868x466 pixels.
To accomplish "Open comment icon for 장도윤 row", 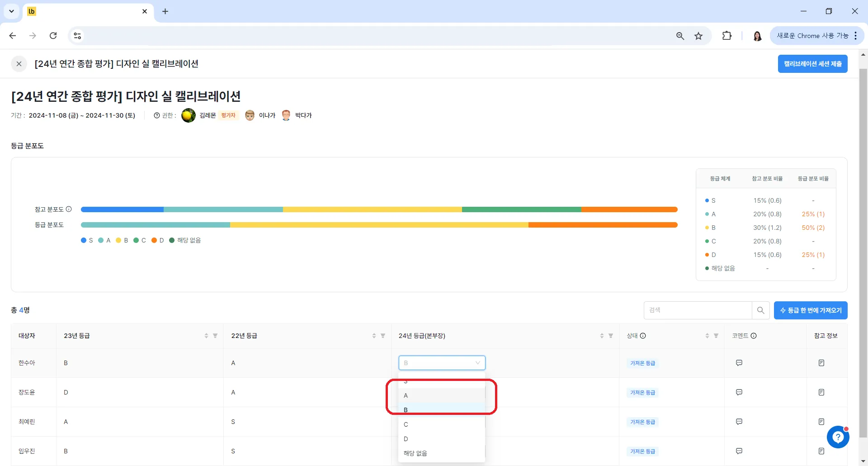I will (739, 392).
